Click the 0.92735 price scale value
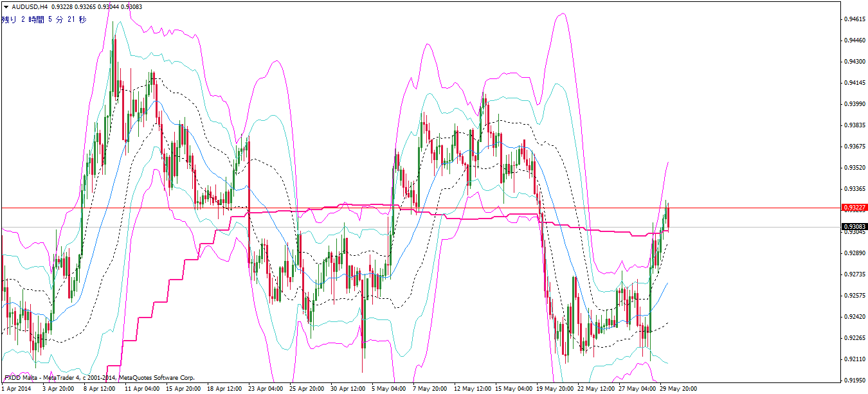Image resolution: width=868 pixels, height=394 pixels. point(854,274)
